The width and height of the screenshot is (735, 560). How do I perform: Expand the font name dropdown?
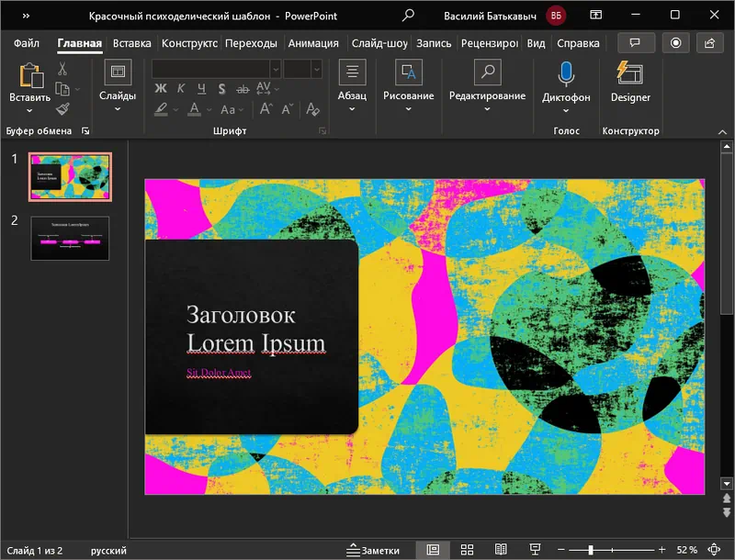pyautogui.click(x=275, y=69)
